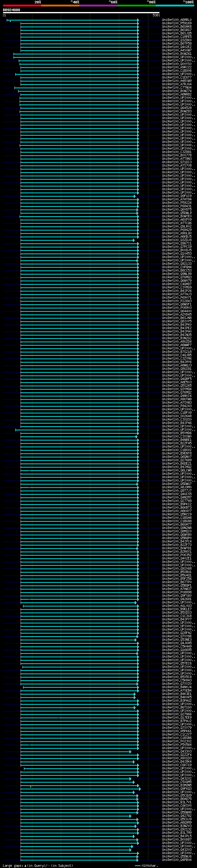Image resolution: width=197 pixels, height=868 pixels.
Task: Select hit UniRef100_P08903
Action: pos(177,308)
